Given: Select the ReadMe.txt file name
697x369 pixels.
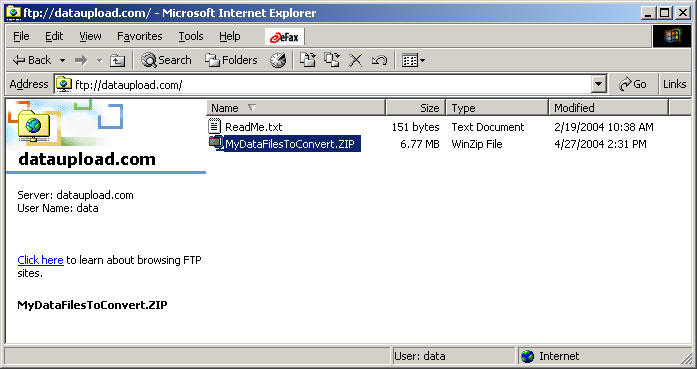Looking at the screenshot, I should click(x=253, y=127).
